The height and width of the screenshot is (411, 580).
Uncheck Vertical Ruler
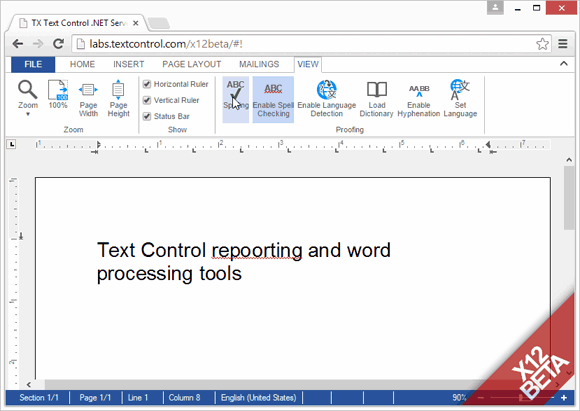click(147, 100)
